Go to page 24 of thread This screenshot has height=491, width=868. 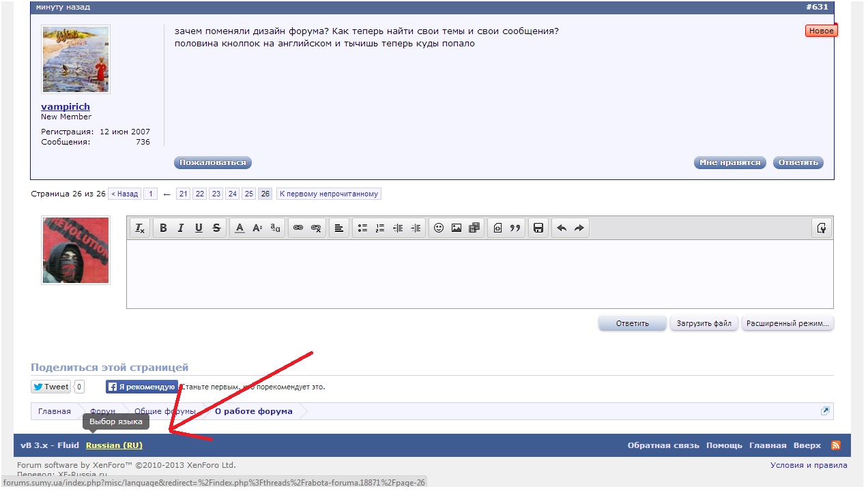(233, 194)
